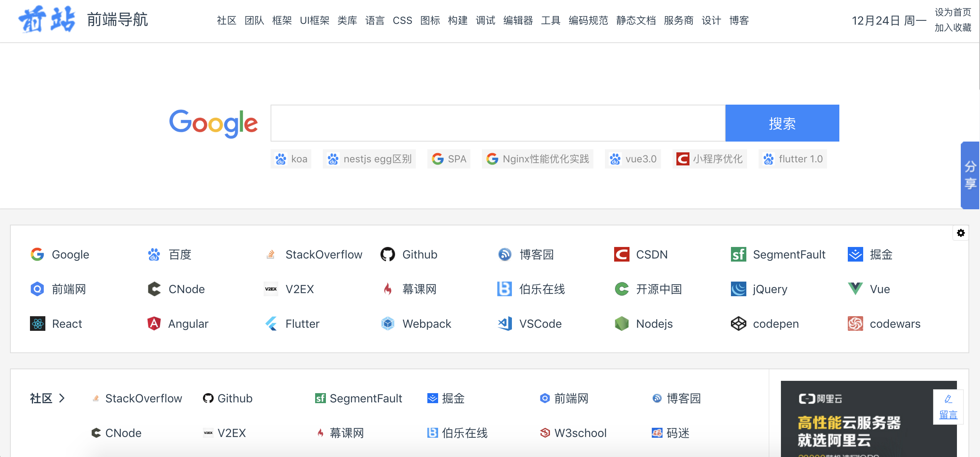This screenshot has height=457, width=980.
Task: Click the 开源中国 icon
Action: click(621, 289)
